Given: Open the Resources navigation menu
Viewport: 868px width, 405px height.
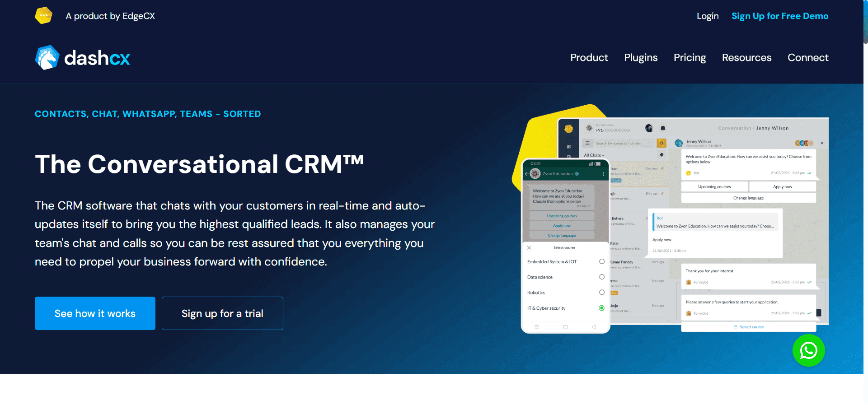Looking at the screenshot, I should 746,58.
